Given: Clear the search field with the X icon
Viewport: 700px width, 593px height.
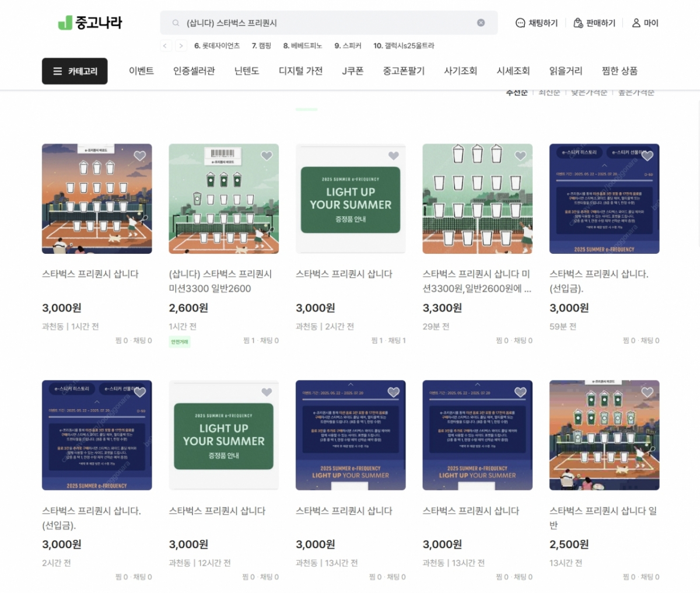Looking at the screenshot, I should (x=481, y=22).
